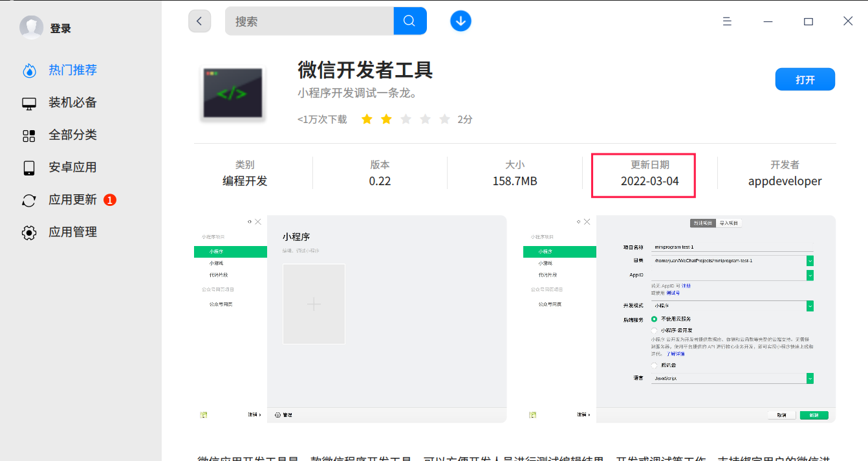868x461 pixels.
Task: Open the downloads arrow icon
Action: (461, 21)
